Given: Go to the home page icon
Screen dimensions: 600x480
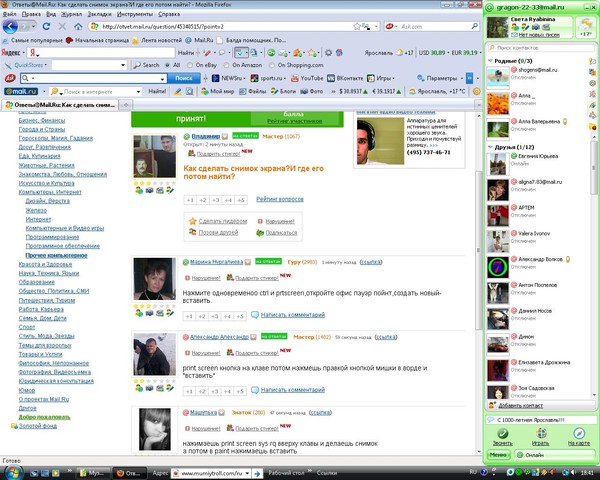Looking at the screenshot, I should pos(78,26).
